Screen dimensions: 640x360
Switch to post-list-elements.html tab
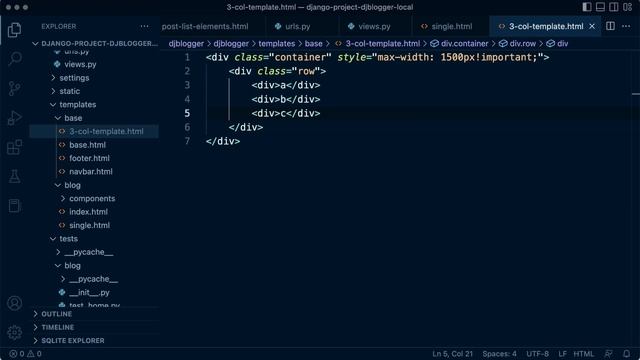click(205, 26)
